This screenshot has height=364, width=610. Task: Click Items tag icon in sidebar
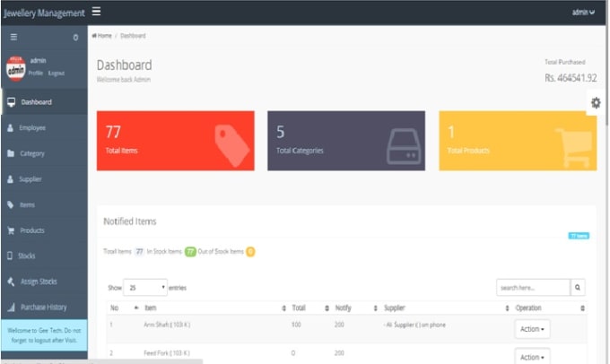click(x=11, y=204)
